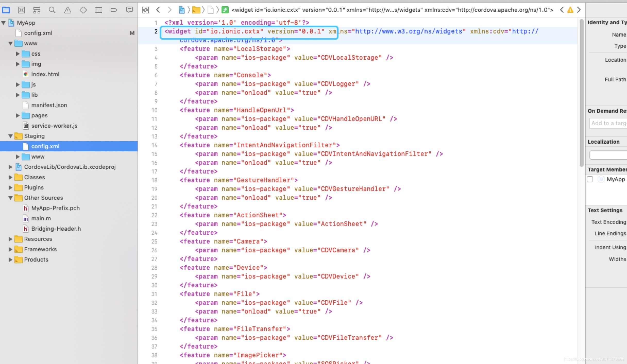Open the Issue navigator warning icon

pyautogui.click(x=67, y=10)
